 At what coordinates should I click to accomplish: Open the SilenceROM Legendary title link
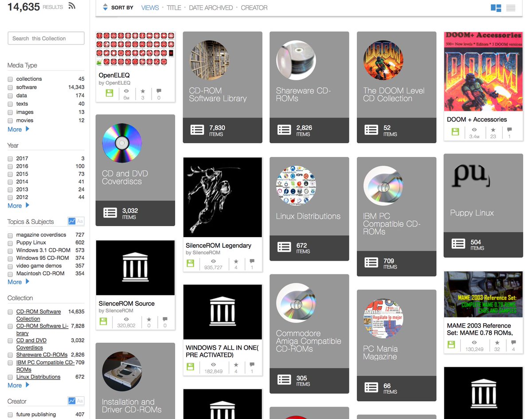[x=219, y=246]
